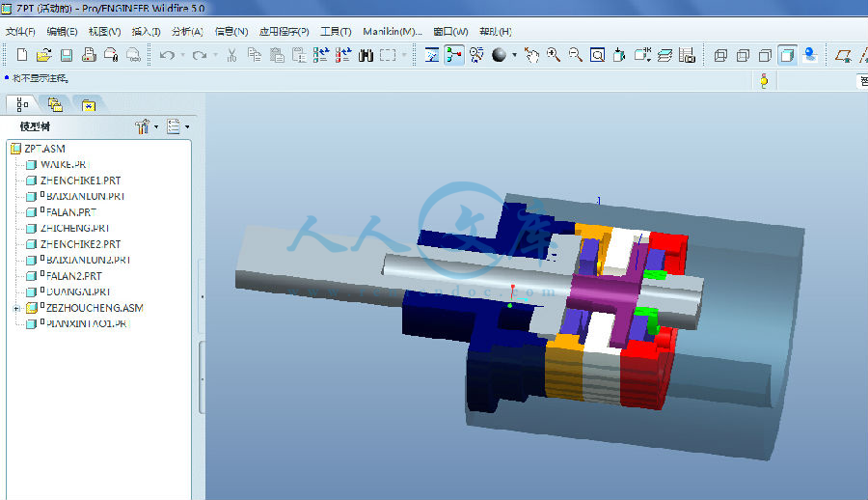Print the active object

[x=89, y=55]
